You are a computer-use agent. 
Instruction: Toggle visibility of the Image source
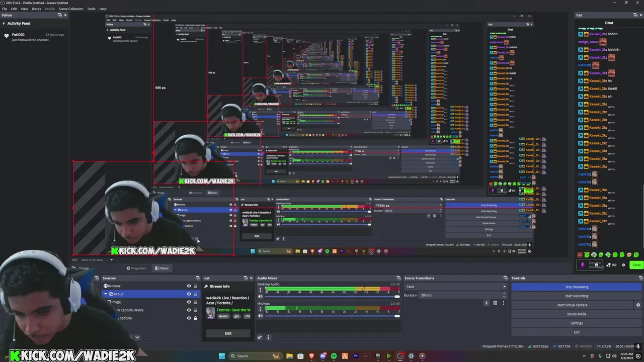(x=189, y=302)
